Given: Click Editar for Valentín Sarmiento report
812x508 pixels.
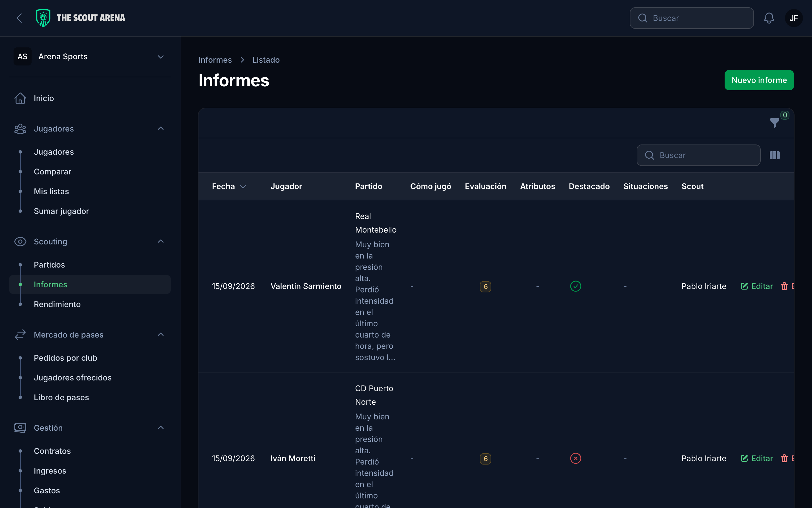Looking at the screenshot, I should [757, 286].
